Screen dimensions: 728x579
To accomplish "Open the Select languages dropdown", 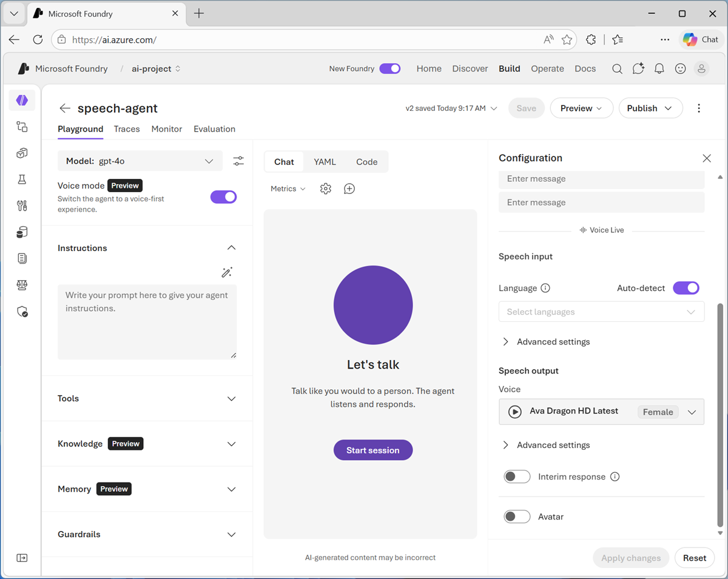I will click(x=601, y=312).
